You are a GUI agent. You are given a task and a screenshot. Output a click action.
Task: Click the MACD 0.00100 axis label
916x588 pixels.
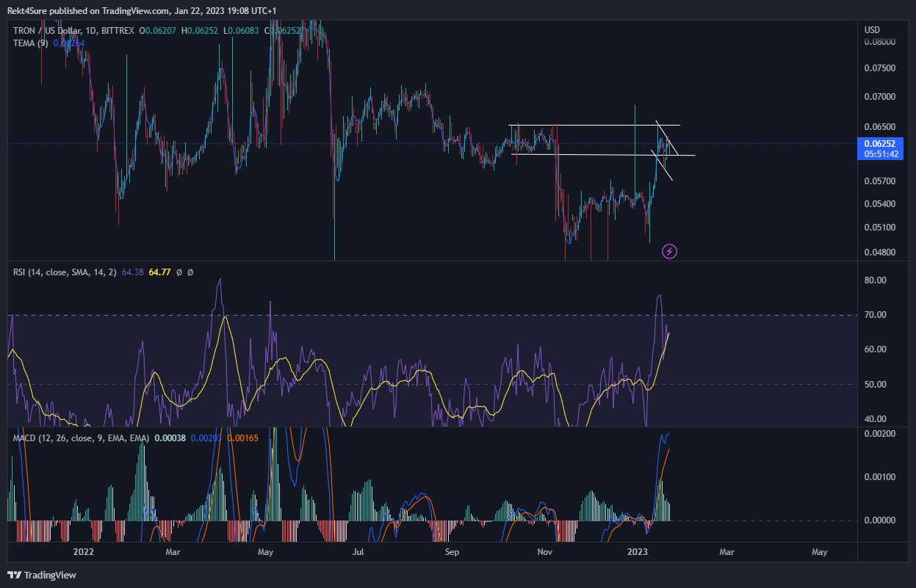pos(880,477)
